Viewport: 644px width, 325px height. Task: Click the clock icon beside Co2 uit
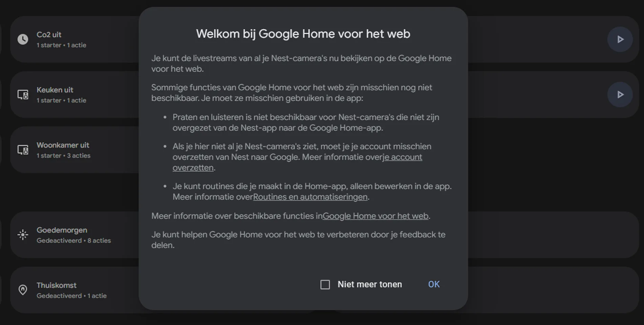click(23, 39)
